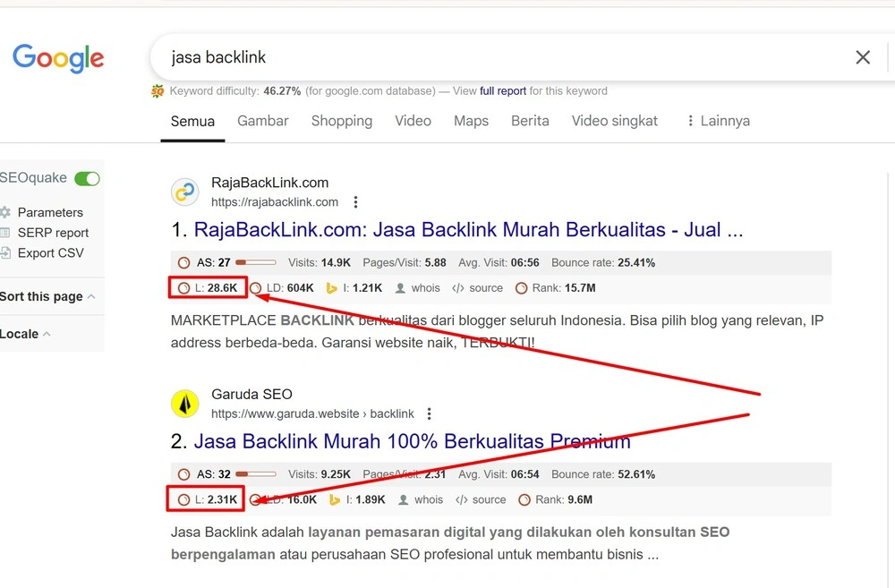Viewport: 895px width, 588px height.
Task: Open SEOquake Parameters
Action: 50,212
